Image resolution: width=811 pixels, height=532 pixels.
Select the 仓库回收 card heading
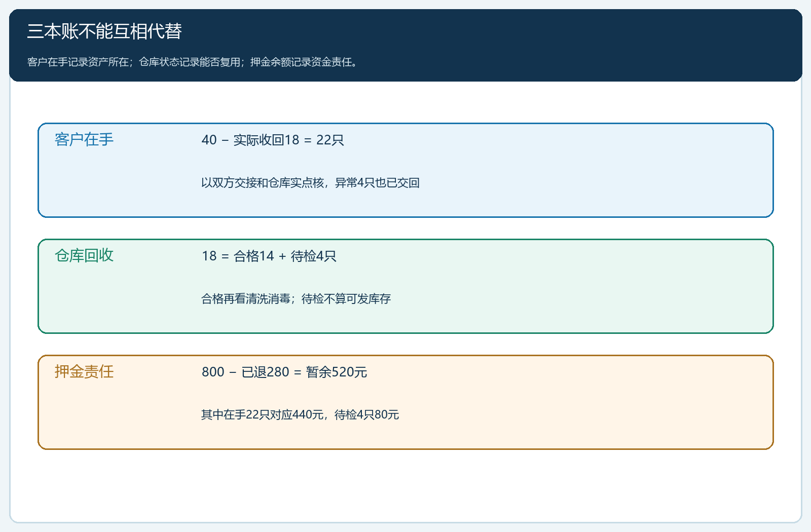coord(84,255)
